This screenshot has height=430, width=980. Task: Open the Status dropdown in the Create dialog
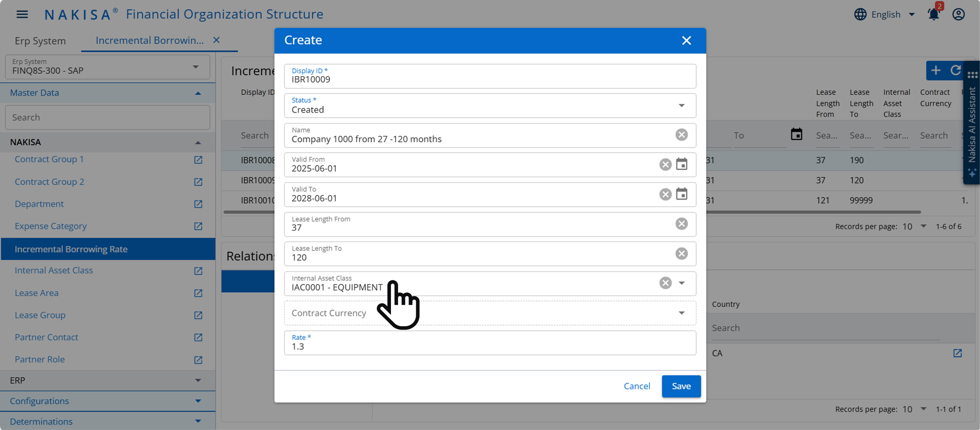pyautogui.click(x=681, y=106)
